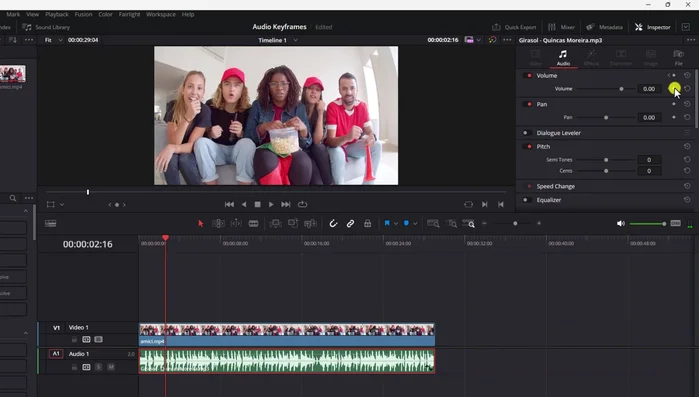Toggle the Linked Selection chain icon
Screen dimensions: 699x397
tap(350, 224)
